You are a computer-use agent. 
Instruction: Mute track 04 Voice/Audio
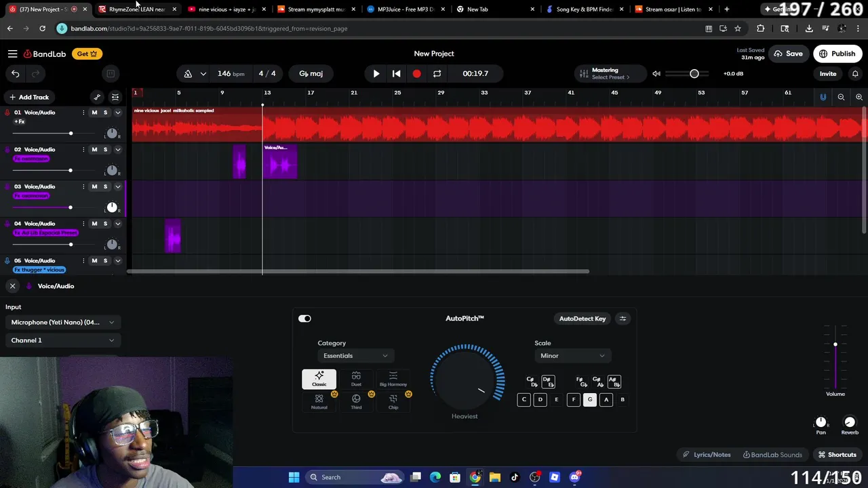pyautogui.click(x=94, y=224)
